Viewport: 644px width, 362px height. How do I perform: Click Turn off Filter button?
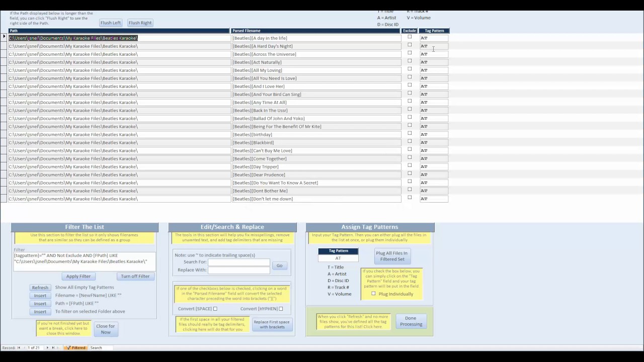[135, 276]
